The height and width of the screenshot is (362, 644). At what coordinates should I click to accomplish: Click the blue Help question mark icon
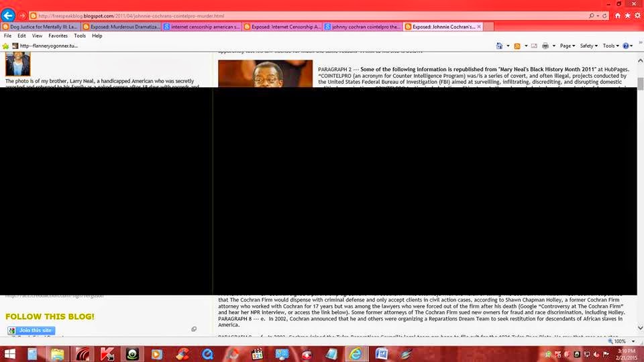pos(625,46)
